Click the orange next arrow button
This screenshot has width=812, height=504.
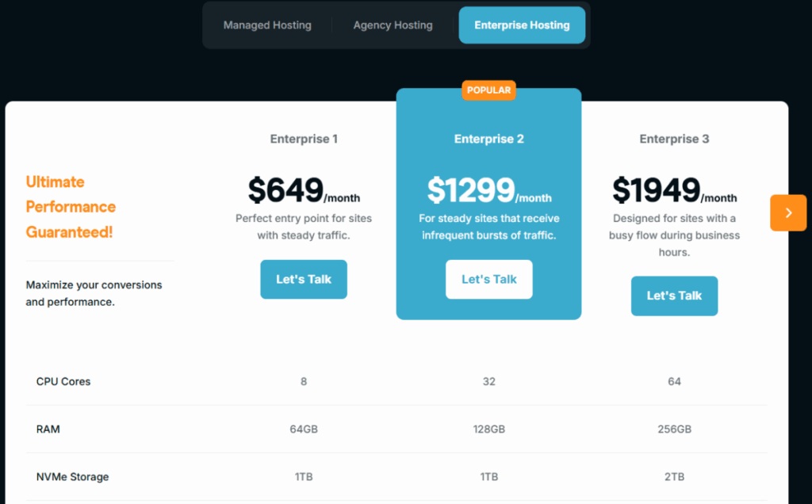tap(787, 212)
